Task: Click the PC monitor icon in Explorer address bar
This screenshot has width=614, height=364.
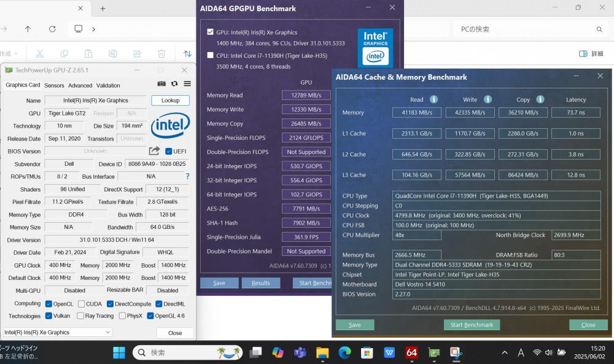Action: [x=79, y=29]
